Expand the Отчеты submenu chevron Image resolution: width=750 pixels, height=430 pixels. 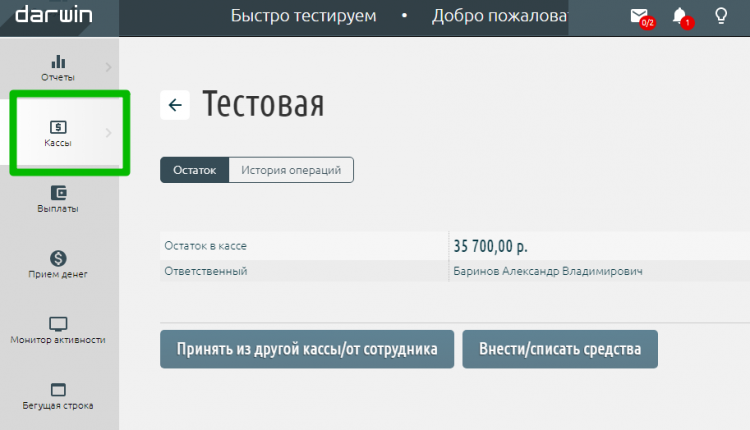108,68
